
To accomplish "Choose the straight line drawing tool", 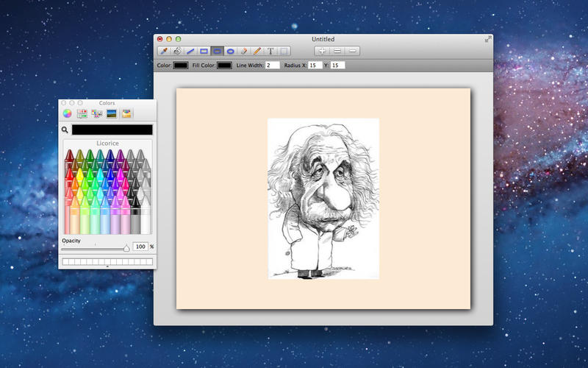I will coord(190,51).
